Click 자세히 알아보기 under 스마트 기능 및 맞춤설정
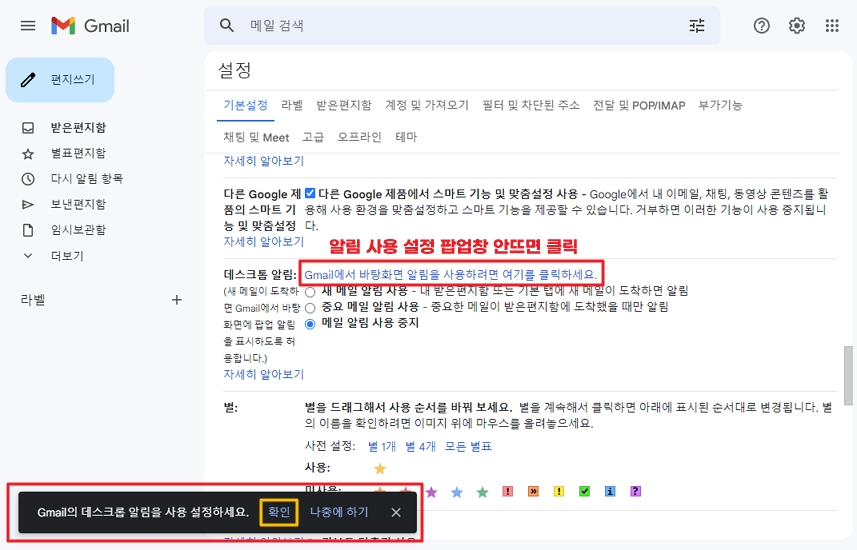The image size is (857, 550). pos(263,242)
